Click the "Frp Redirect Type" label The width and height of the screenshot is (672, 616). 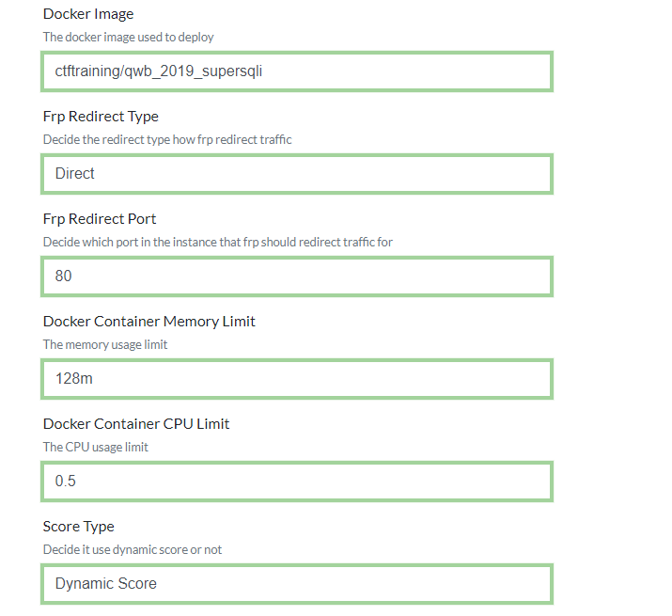point(101,117)
